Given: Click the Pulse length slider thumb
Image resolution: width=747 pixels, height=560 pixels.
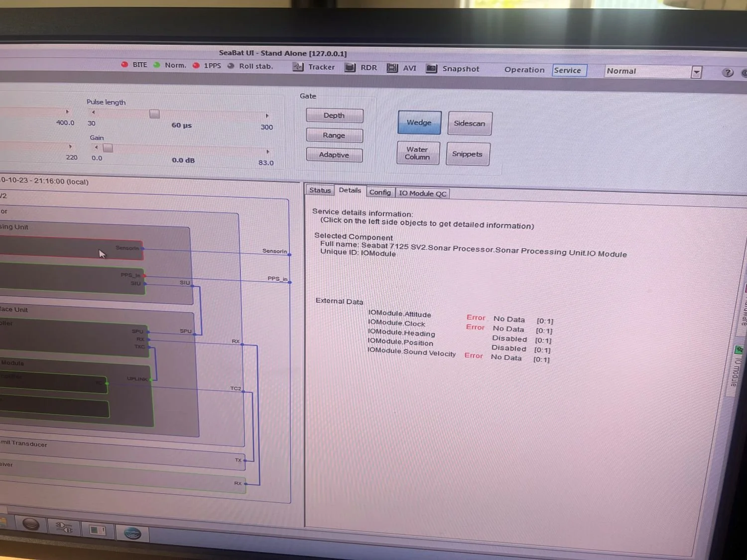Looking at the screenshot, I should 154,114.
